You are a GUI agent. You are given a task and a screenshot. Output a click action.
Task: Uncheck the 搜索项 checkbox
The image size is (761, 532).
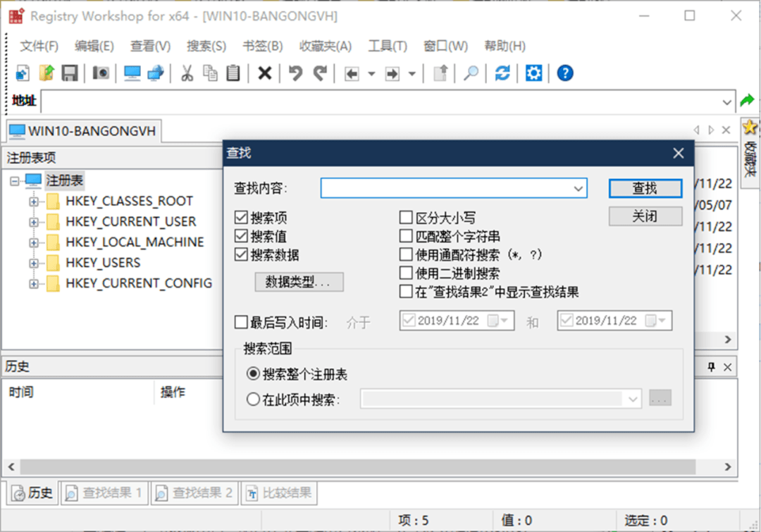(242, 218)
